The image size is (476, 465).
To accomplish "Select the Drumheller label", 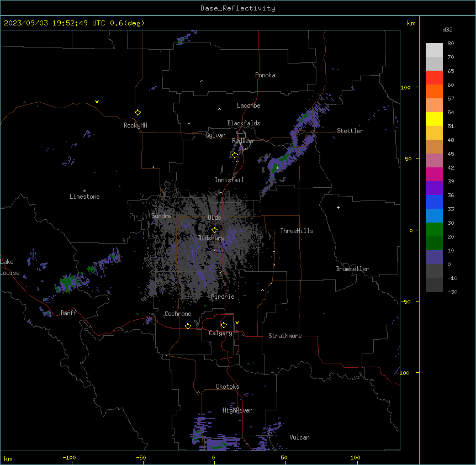I will coord(352,269).
